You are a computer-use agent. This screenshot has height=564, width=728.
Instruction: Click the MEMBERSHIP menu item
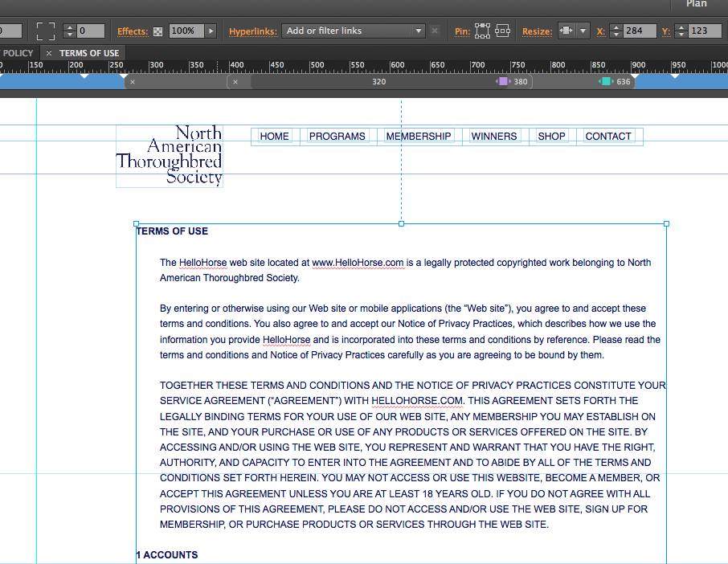(419, 137)
